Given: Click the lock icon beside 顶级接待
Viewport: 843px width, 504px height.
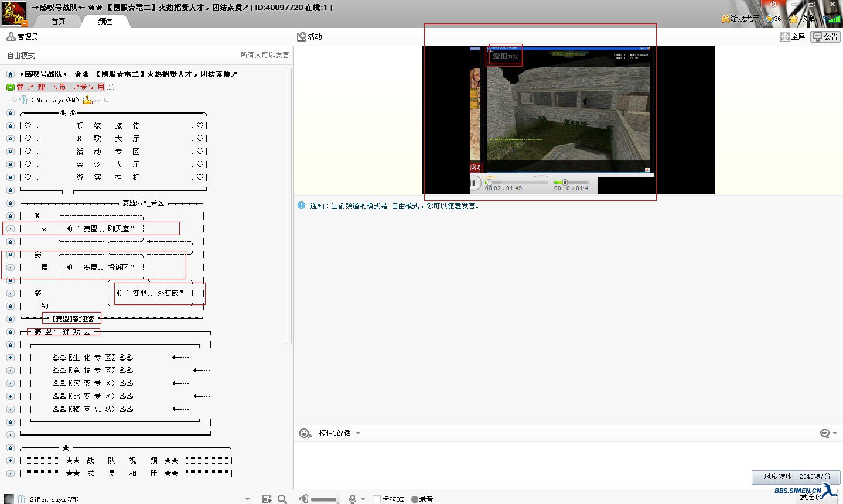Looking at the screenshot, I should [x=11, y=126].
